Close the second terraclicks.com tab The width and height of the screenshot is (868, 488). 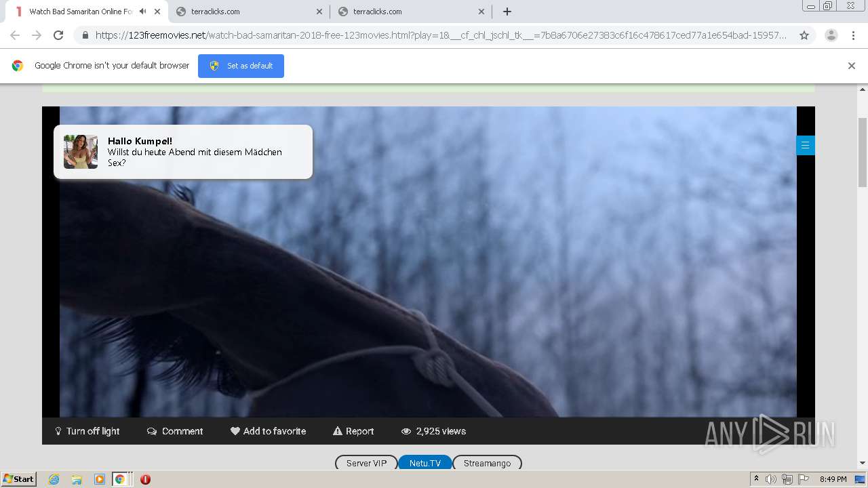481,12
